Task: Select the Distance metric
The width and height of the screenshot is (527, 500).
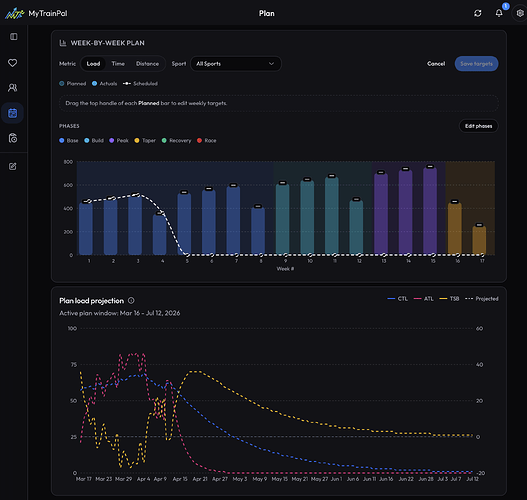Action: [x=147, y=64]
